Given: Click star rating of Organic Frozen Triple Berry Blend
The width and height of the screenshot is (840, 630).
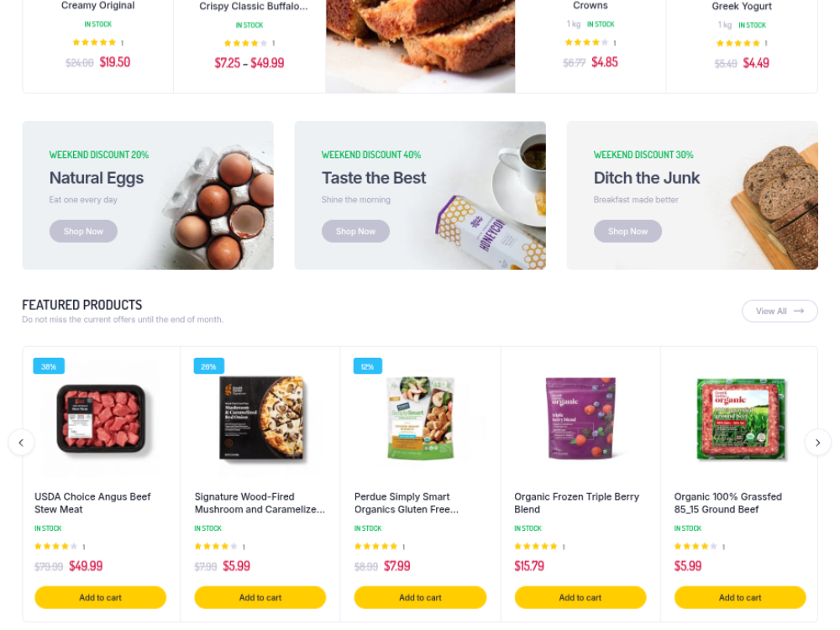Looking at the screenshot, I should coord(536,547).
